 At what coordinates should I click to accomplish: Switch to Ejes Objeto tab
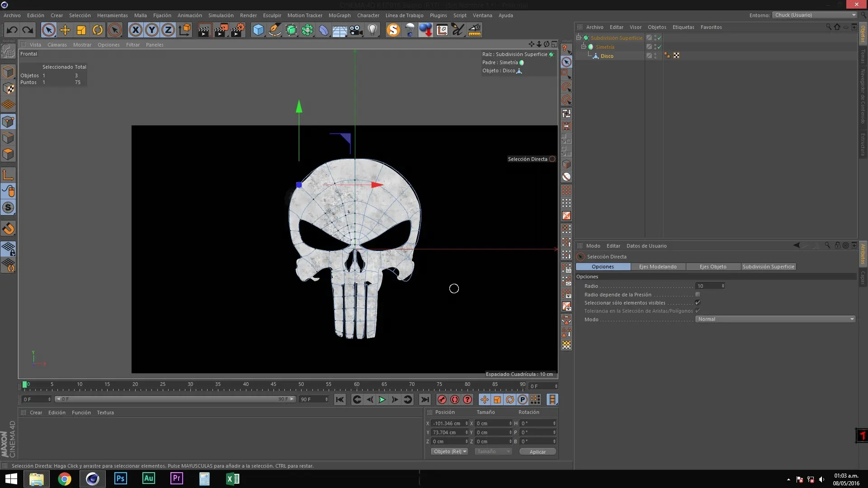[713, 267]
